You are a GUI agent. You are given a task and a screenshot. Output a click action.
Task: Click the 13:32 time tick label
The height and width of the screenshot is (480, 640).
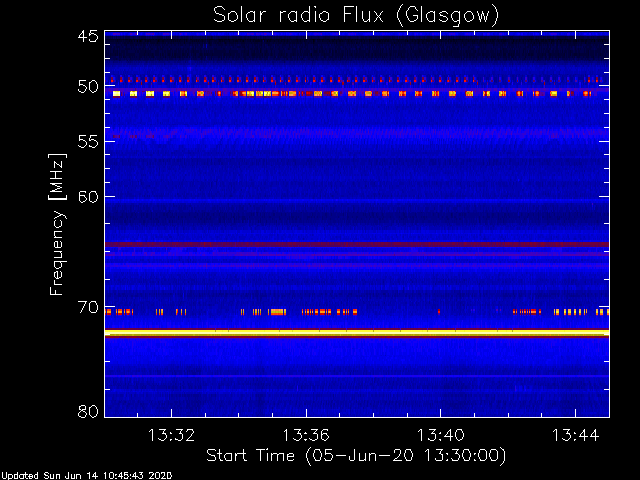point(171,435)
